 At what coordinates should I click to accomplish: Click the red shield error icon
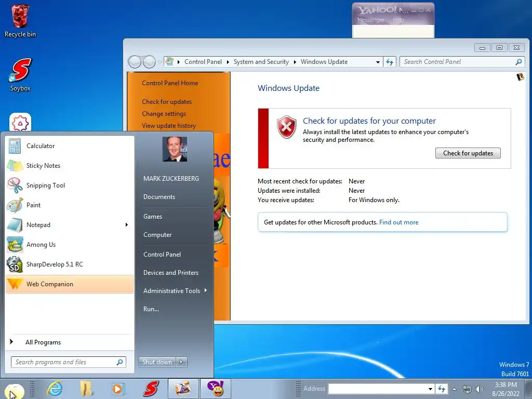point(287,127)
